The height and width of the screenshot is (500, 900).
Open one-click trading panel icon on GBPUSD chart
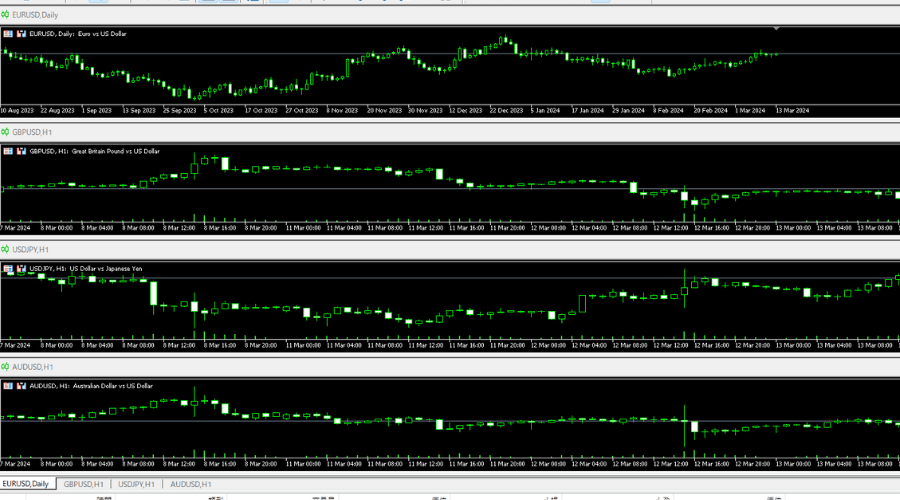8,151
